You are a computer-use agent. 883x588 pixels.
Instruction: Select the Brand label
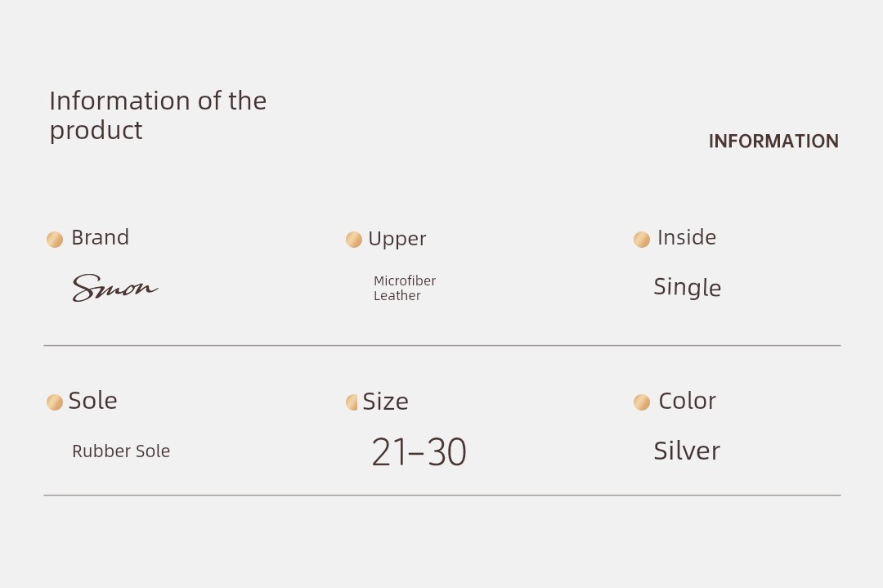(101, 237)
